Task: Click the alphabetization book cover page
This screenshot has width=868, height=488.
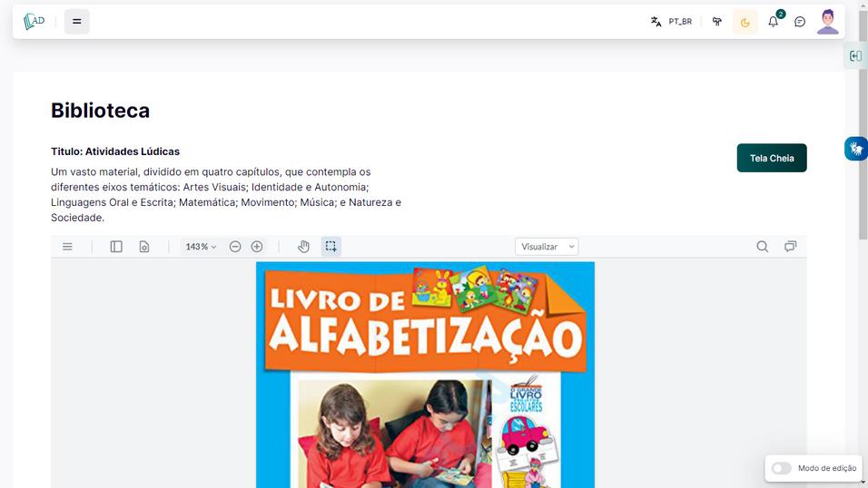Action: (425, 381)
